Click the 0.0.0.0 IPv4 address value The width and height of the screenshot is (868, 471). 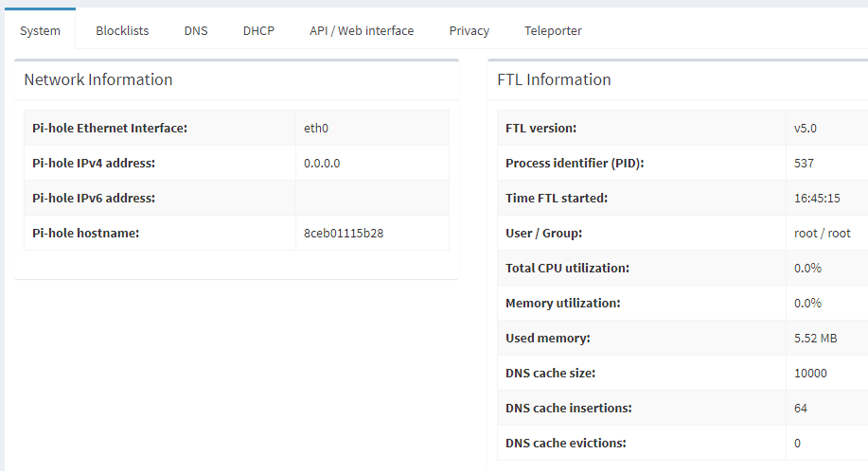[x=322, y=163]
